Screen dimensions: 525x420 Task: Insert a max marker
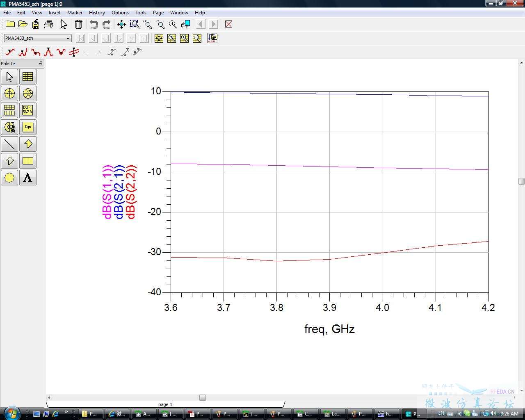point(48,52)
